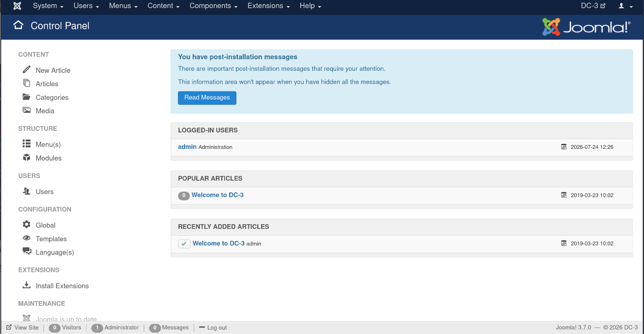The width and height of the screenshot is (644, 334).
Task: Click the user account icon in top bar
Action: coord(621,6)
